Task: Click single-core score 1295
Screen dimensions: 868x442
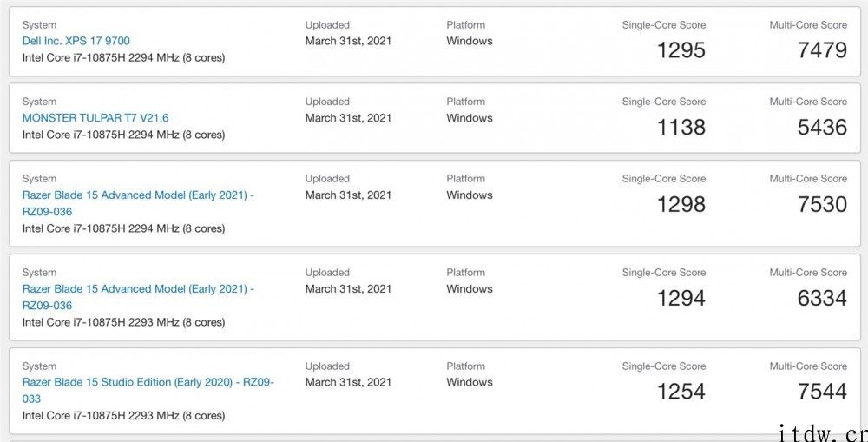Action: pos(681,50)
